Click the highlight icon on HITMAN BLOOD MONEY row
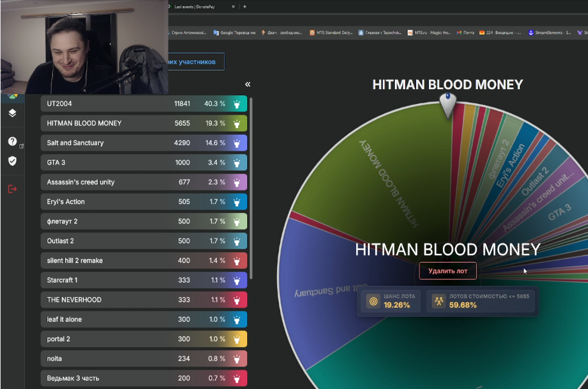Viewport: 588px width, 389px height. click(x=237, y=123)
